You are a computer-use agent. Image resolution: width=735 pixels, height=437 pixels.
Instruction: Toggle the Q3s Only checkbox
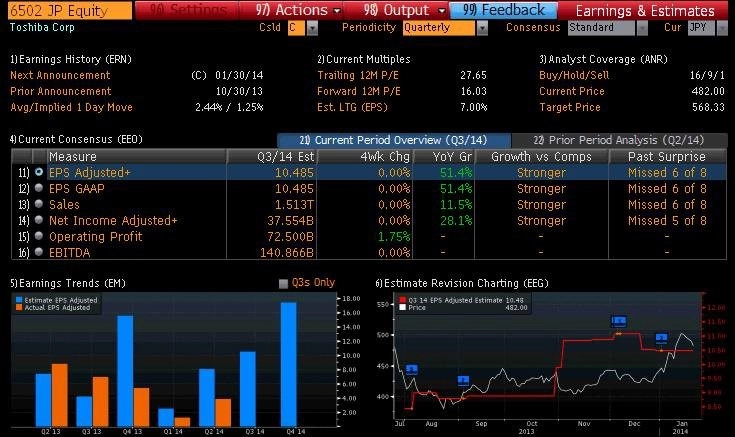(283, 283)
